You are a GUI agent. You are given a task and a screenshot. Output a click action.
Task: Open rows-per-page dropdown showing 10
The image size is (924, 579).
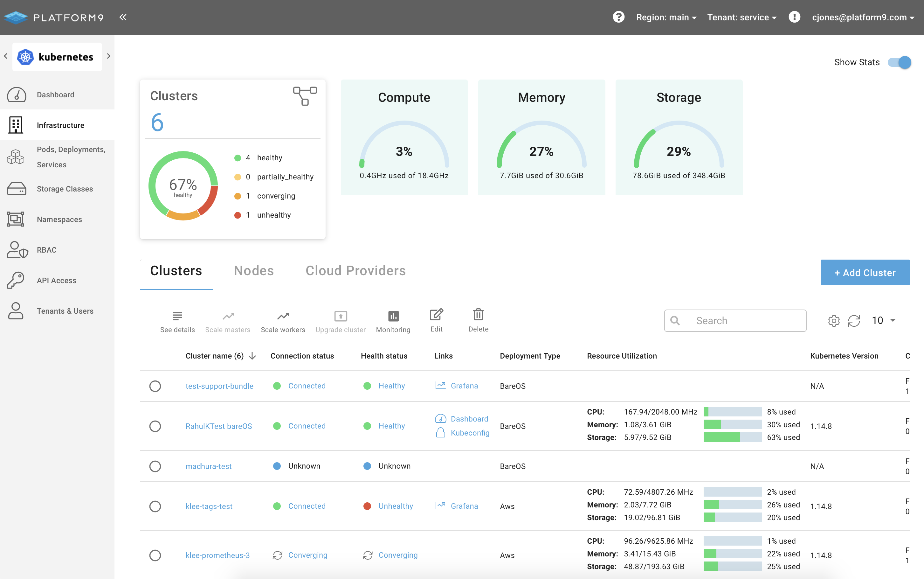pos(883,320)
